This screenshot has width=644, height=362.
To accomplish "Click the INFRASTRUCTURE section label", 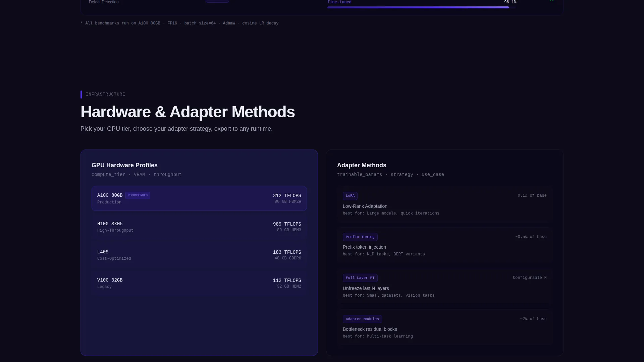I will [105, 95].
